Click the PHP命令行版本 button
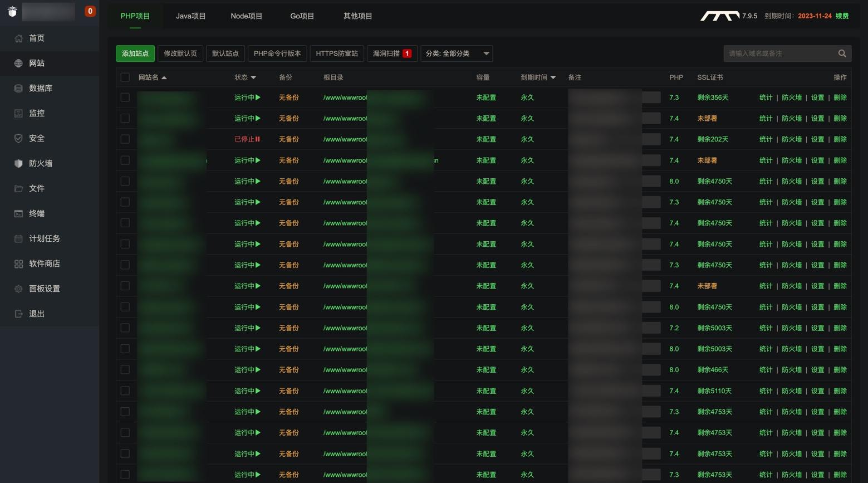Viewport: 868px width, 483px height. point(277,53)
